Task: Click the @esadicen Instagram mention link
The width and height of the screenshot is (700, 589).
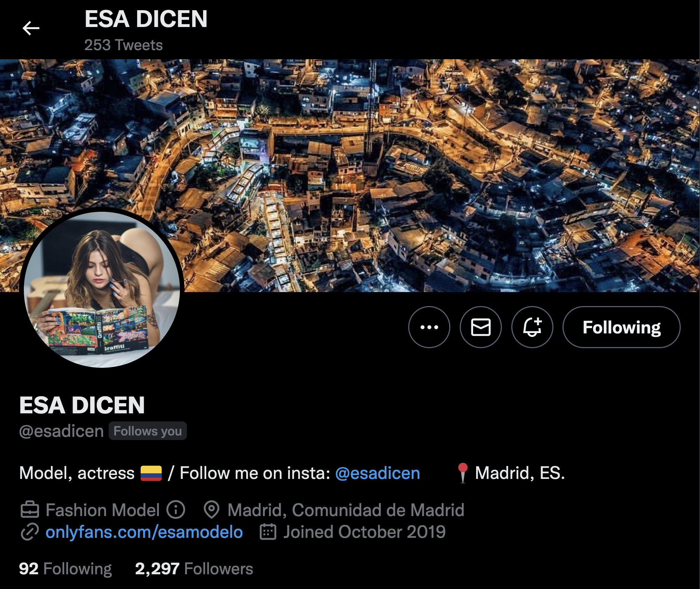Action: [378, 473]
